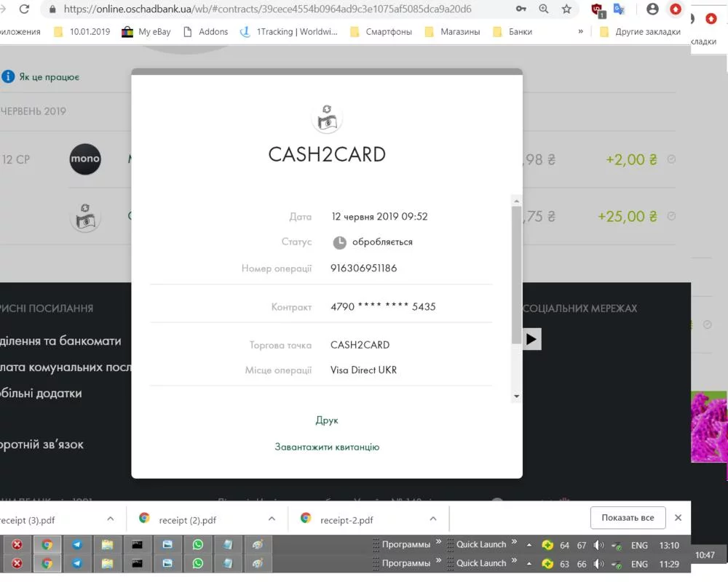
Task: Click the dialog scrollbar up arrow
Action: (x=516, y=201)
